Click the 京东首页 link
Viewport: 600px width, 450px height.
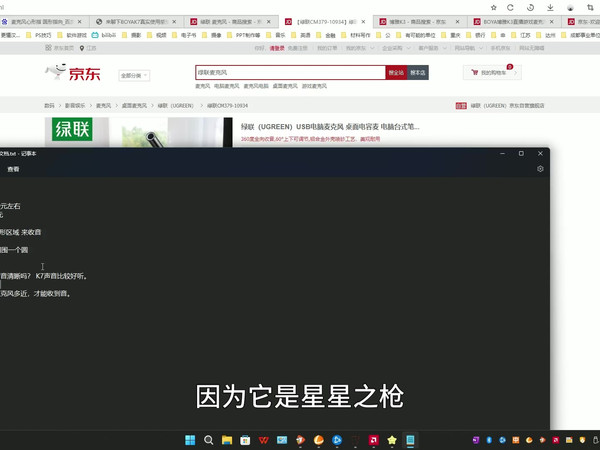click(60, 48)
